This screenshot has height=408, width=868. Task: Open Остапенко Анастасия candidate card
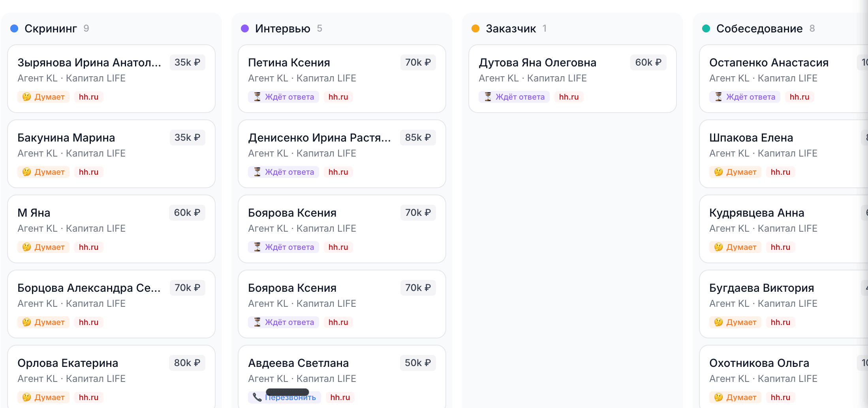(783, 79)
